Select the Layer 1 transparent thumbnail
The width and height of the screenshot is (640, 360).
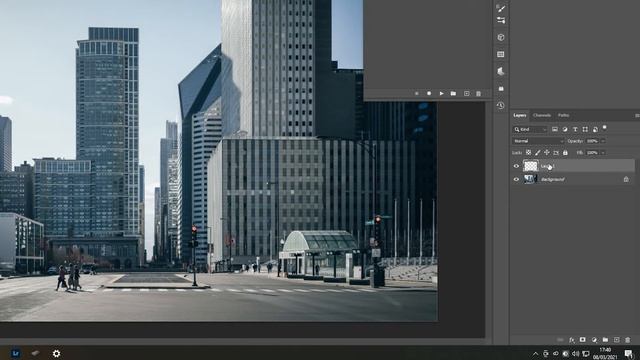(531, 166)
